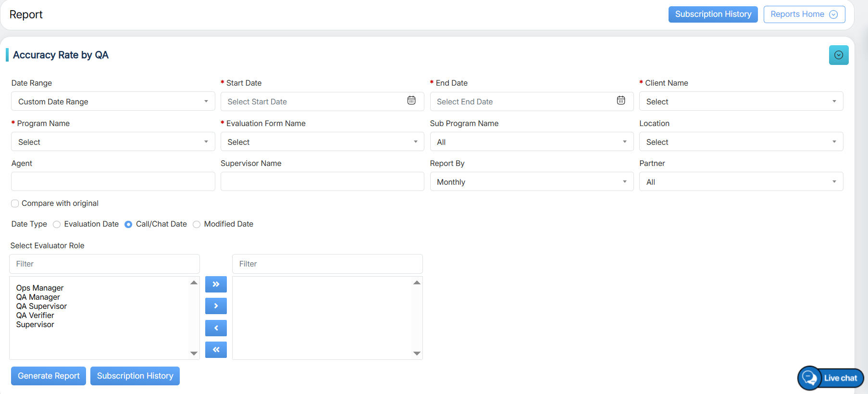This screenshot has width=868, height=394.
Task: Select the Evaluation Date radio button
Action: (57, 224)
